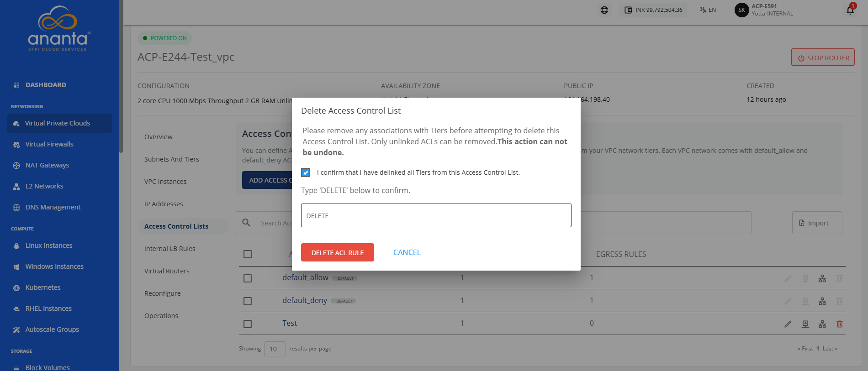Click the wallet balance INR 99,792,504.36

pos(653,10)
